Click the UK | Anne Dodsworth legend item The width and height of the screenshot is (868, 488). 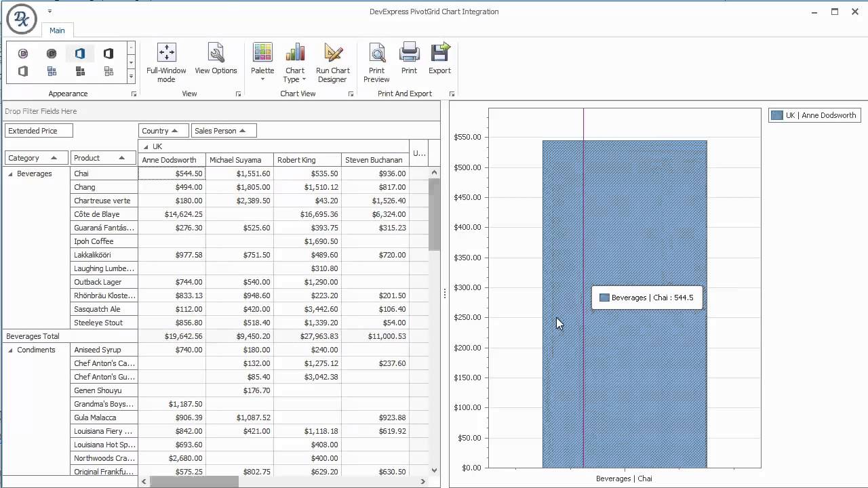pos(814,116)
